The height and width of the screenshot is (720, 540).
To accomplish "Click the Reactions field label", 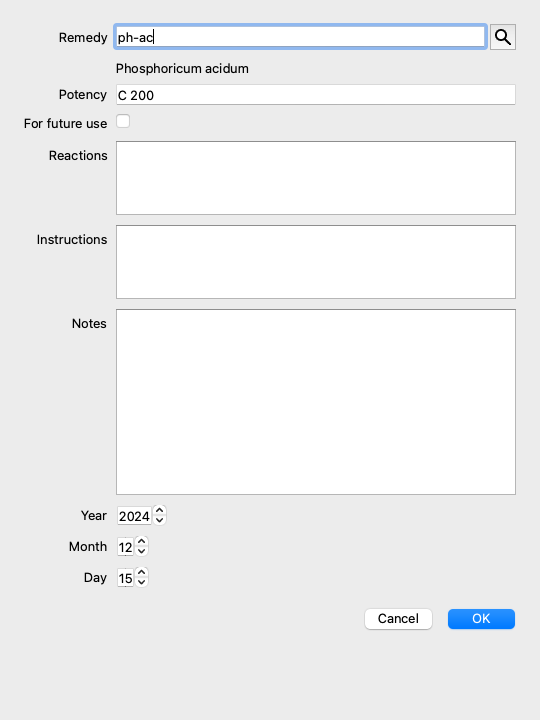I will pos(78,156).
